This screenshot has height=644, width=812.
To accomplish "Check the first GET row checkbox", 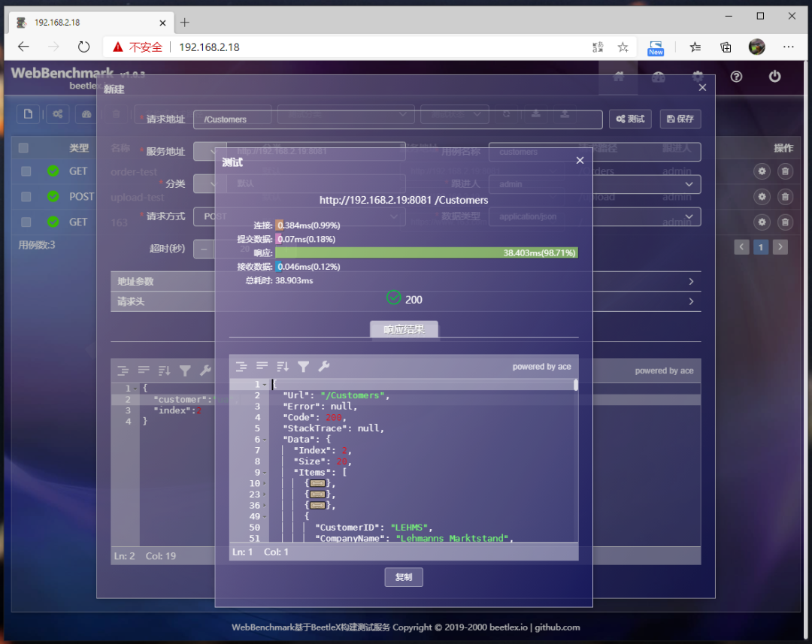I will (26, 171).
